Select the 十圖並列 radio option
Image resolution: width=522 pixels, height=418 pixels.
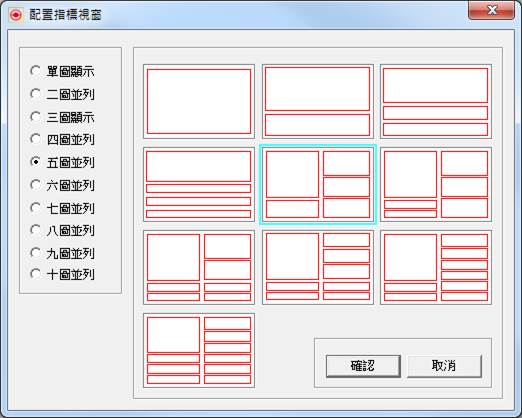pyautogui.click(x=62, y=274)
